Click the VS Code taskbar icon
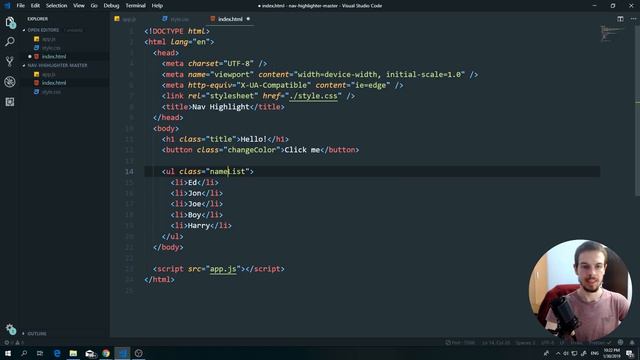 122,353
